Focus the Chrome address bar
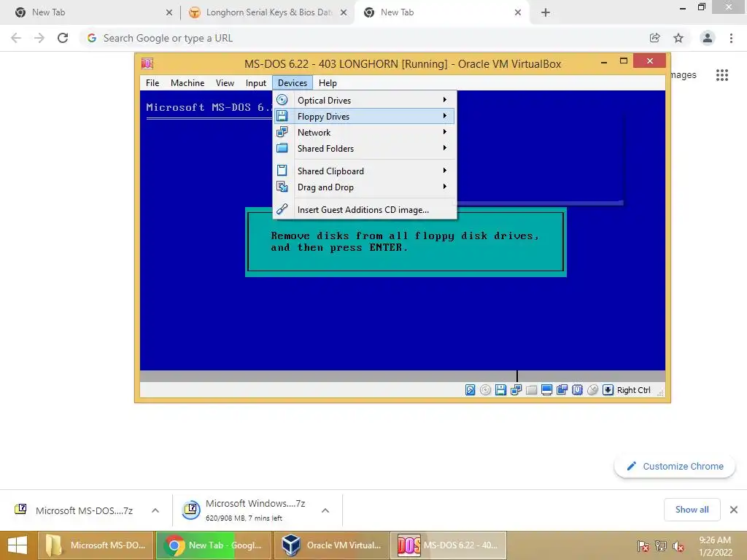Screen dimensions: 747x560 (367, 38)
